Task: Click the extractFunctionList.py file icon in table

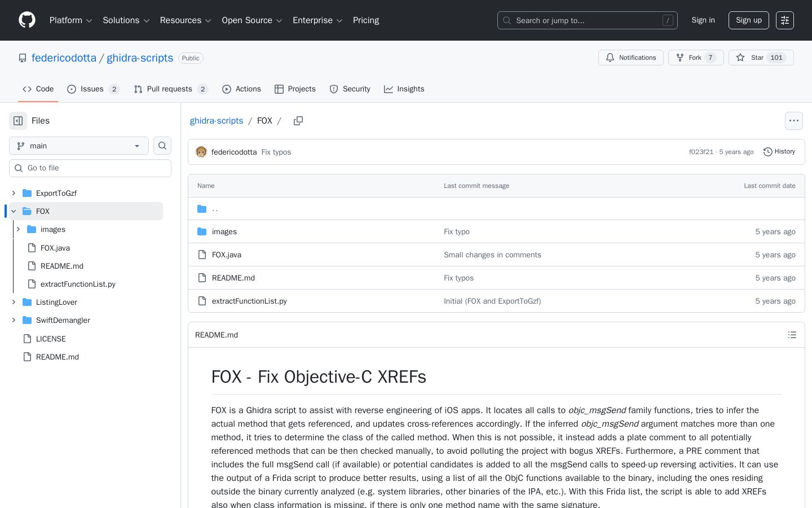Action: 202,301
